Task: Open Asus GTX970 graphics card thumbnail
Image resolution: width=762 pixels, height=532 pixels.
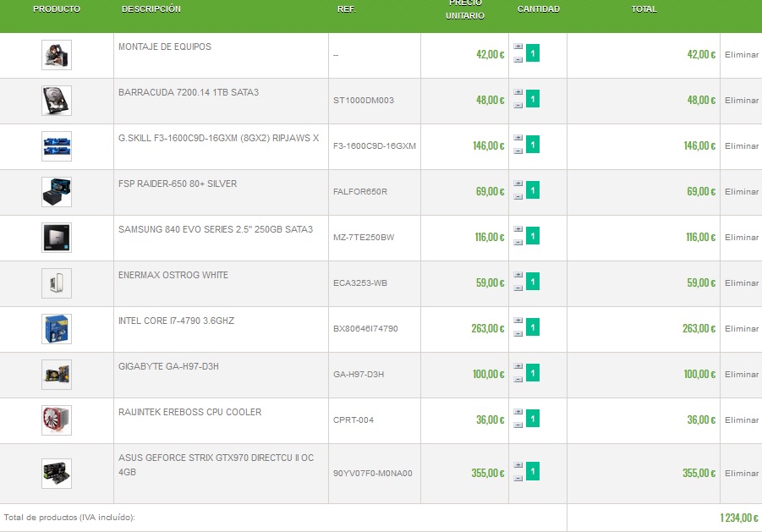Action: click(x=57, y=474)
